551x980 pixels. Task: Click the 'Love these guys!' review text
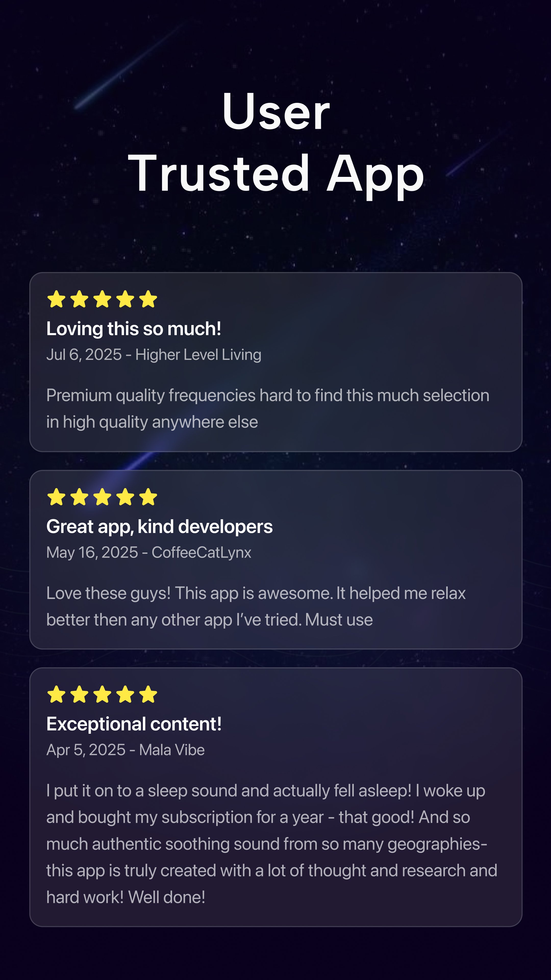pos(256,606)
